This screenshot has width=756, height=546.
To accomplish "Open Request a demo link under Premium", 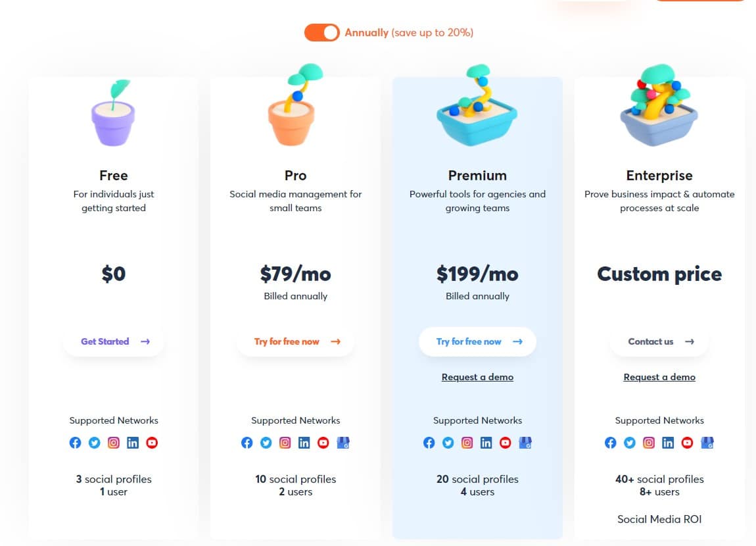I will tap(477, 377).
